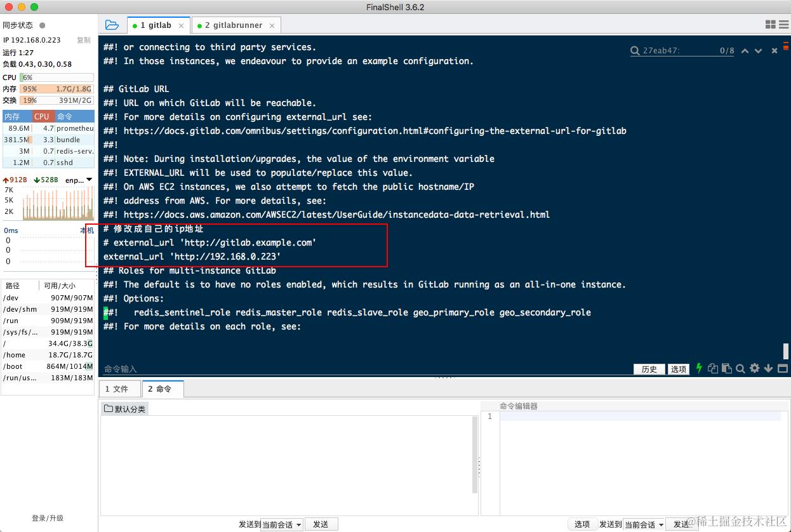
Task: Jump to next search match with down chevron
Action: tap(759, 50)
